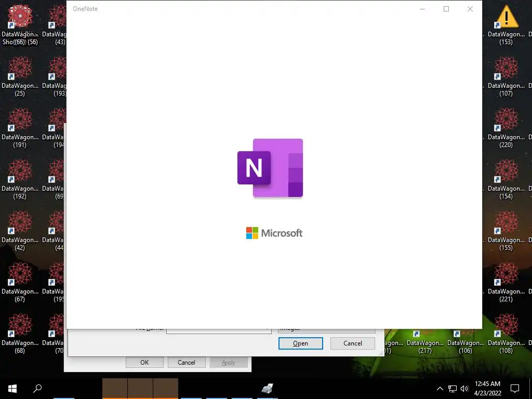Select the DataWagon (42) desktop shortcut
The image size is (532, 399).
20,231
